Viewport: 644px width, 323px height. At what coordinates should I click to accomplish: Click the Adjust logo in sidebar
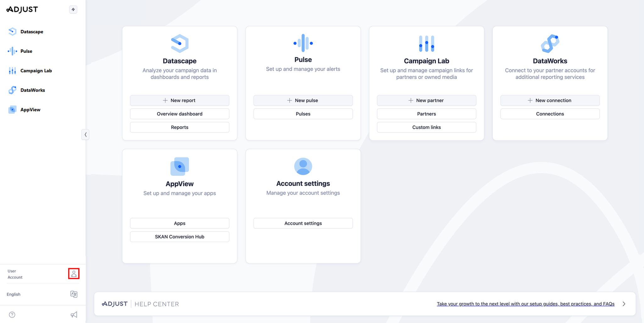pos(22,9)
